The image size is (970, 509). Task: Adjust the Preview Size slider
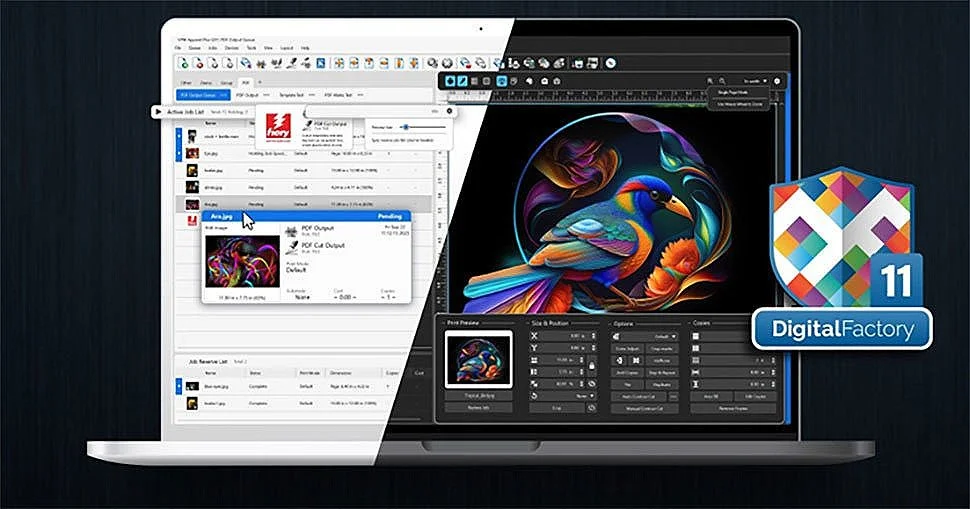coord(423,127)
